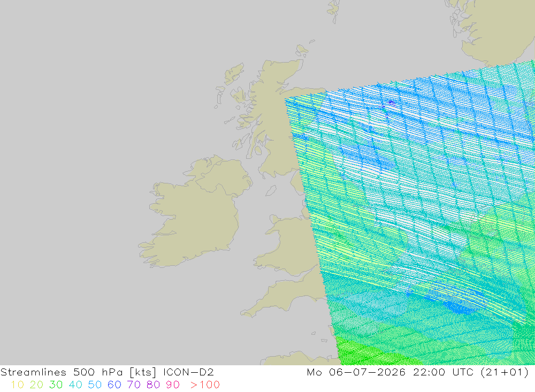Click the '50' legend value
The width and height of the screenshot is (535, 392).
[x=95, y=385]
